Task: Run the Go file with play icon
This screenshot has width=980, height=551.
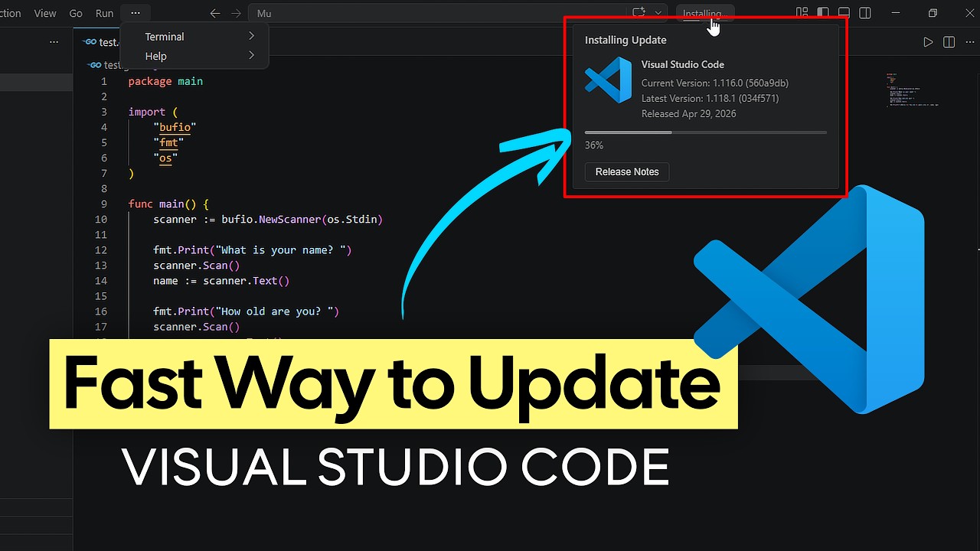Action: click(x=928, y=42)
